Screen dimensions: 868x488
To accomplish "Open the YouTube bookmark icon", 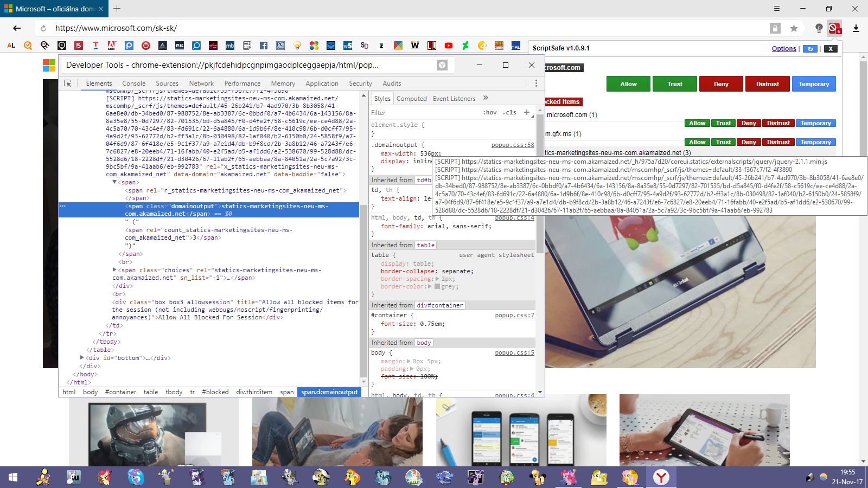I will pyautogui.click(x=449, y=46).
